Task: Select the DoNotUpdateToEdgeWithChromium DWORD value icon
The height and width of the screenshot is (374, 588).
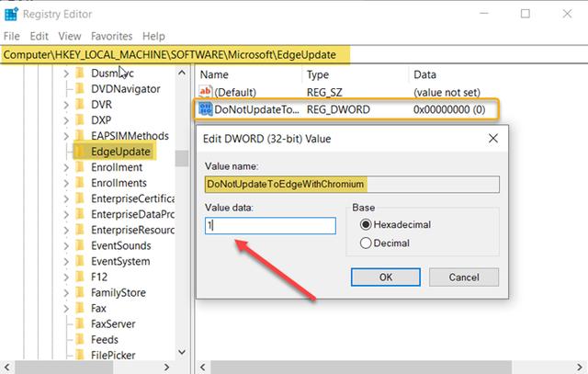Action: [206, 109]
